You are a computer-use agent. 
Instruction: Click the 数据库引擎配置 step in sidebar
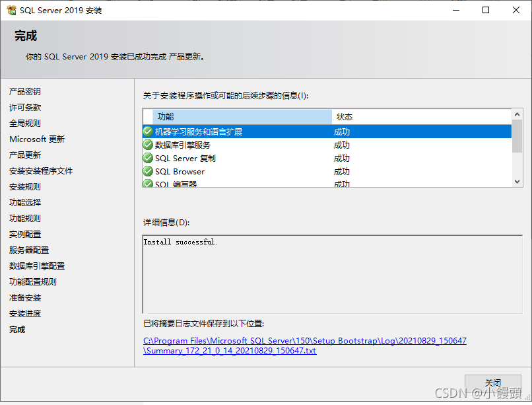[37, 266]
